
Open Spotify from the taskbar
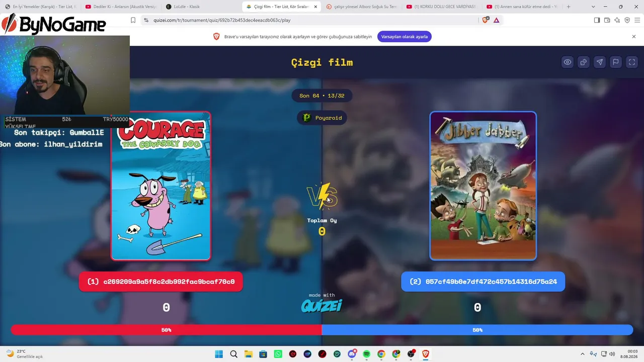click(367, 354)
